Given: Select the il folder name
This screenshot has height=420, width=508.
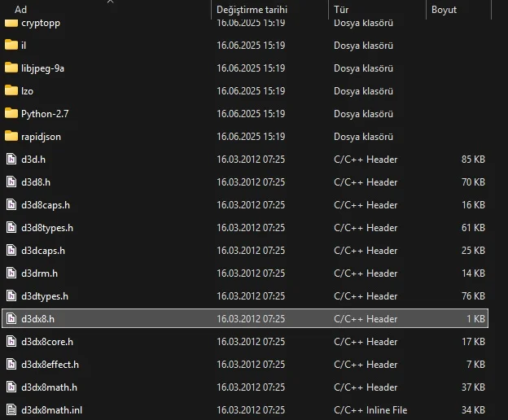Looking at the screenshot, I should [x=24, y=46].
